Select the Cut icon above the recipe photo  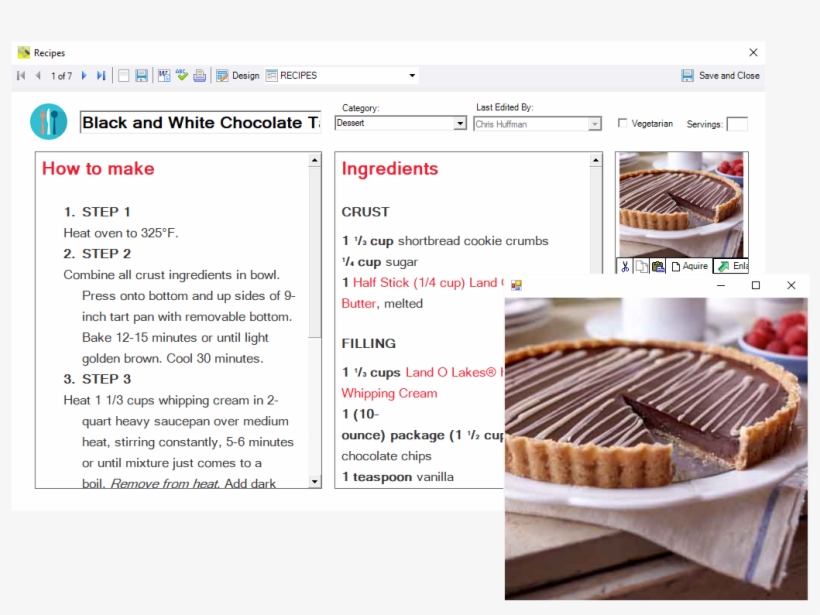tap(624, 265)
